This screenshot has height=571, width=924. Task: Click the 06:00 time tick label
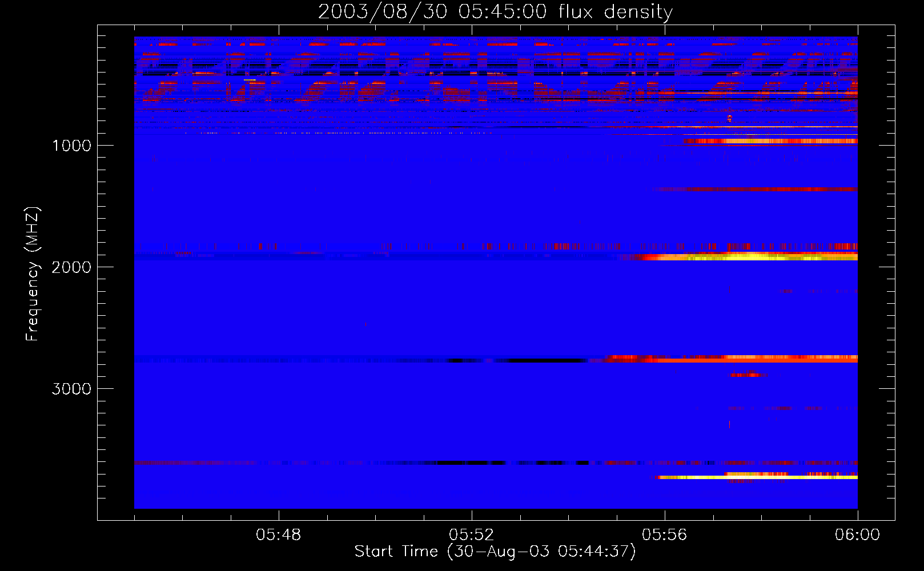click(857, 535)
